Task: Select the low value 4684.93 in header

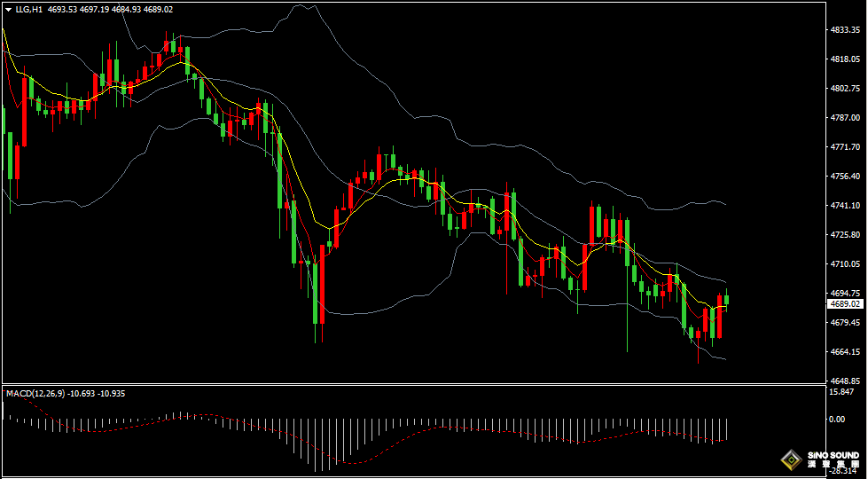Action: tap(126, 10)
